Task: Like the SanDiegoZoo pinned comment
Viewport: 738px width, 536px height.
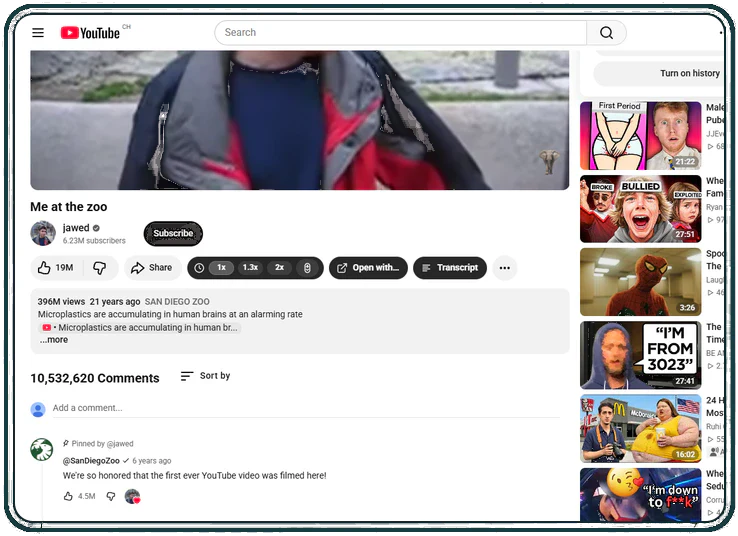Action: pos(68,496)
